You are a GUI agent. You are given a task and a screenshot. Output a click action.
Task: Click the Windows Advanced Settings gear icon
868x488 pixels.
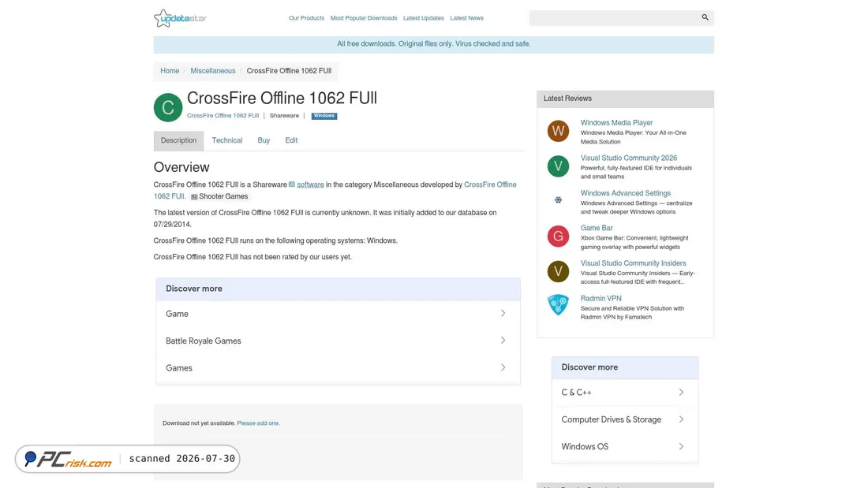(x=558, y=199)
